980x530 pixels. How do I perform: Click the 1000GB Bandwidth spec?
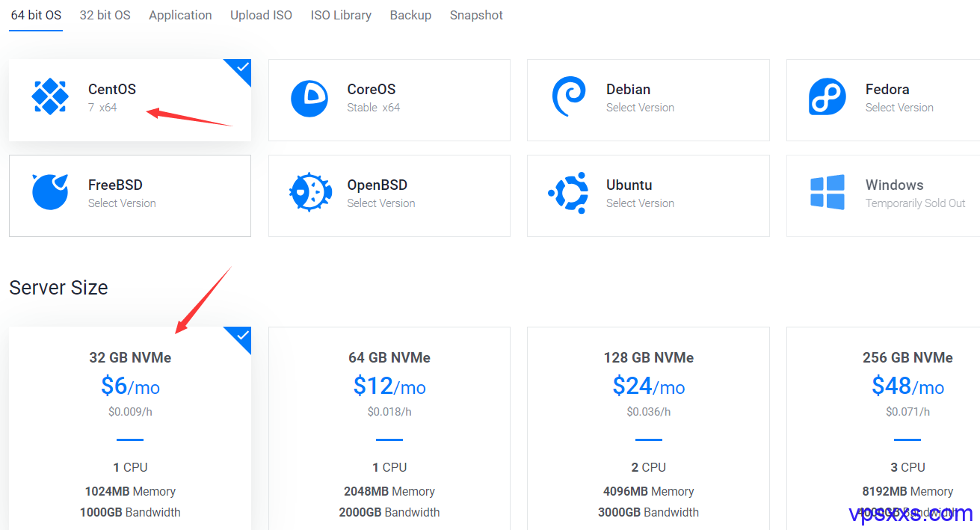[130, 513]
